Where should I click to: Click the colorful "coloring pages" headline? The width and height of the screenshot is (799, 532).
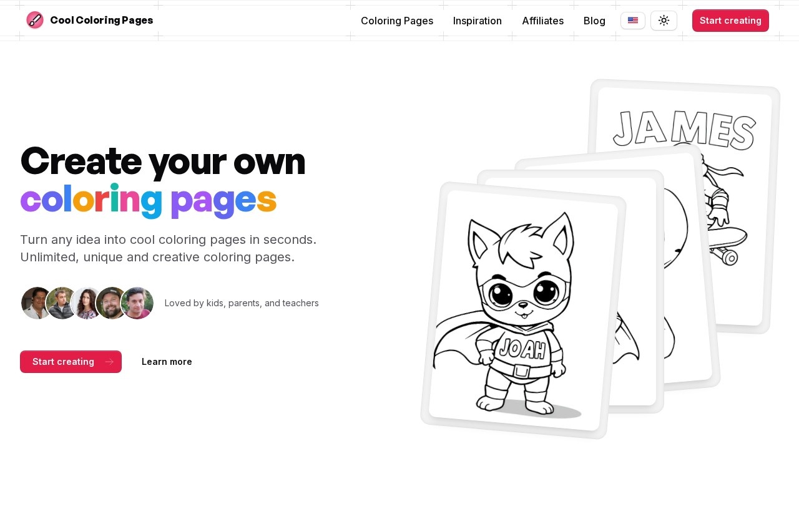(148, 200)
